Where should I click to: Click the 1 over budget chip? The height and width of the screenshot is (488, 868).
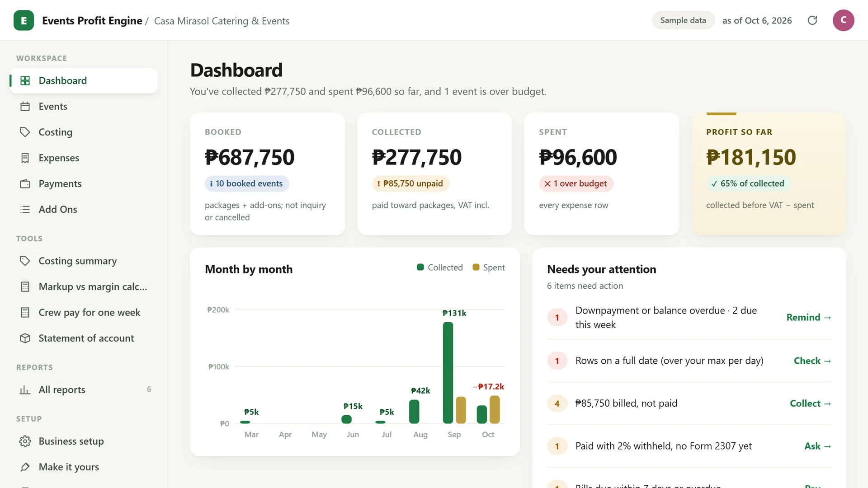coord(576,183)
